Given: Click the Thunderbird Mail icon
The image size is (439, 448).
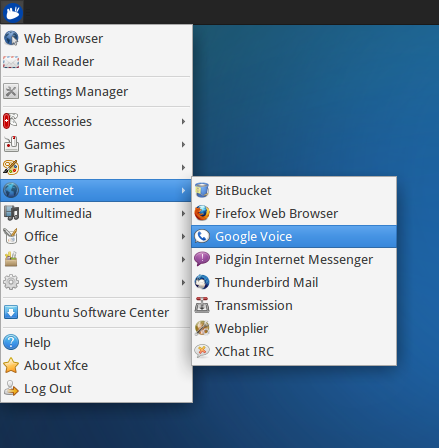Looking at the screenshot, I should (x=202, y=282).
